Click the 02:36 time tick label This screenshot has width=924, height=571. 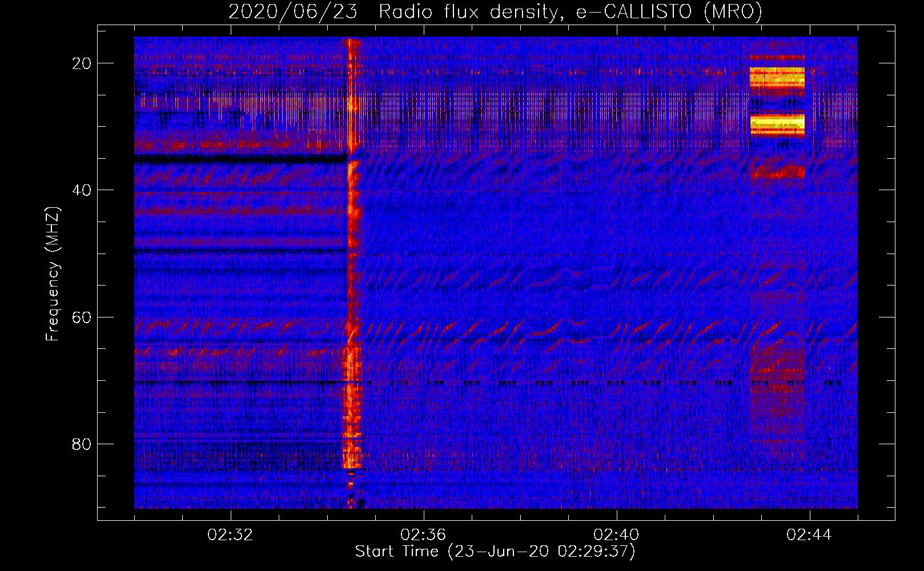click(423, 535)
